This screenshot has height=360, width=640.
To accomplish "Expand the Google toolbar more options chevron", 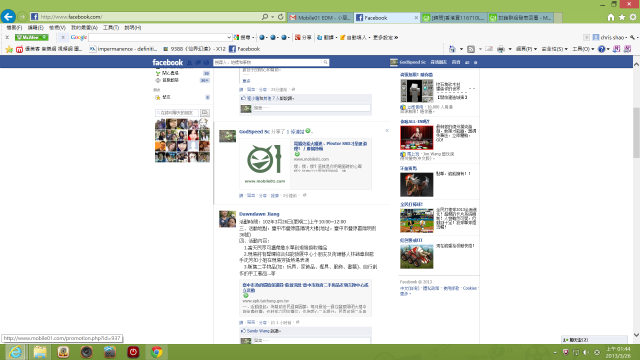I will pyautogui.click(x=396, y=38).
